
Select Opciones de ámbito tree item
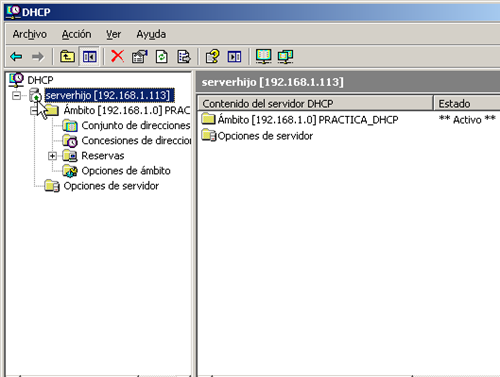[x=126, y=171]
